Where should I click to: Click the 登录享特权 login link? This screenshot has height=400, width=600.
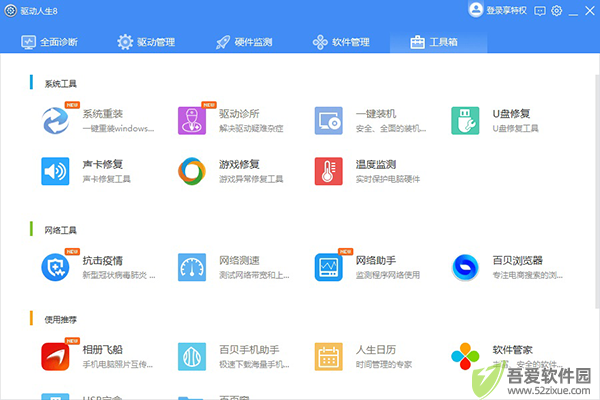point(507,10)
